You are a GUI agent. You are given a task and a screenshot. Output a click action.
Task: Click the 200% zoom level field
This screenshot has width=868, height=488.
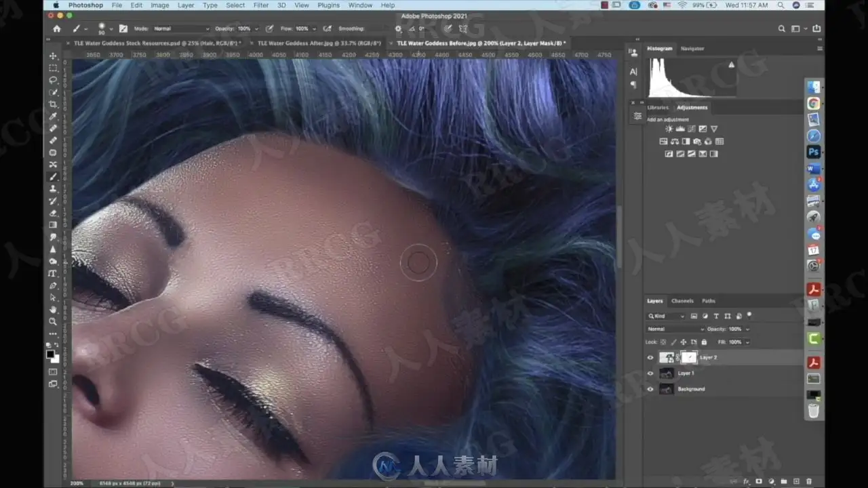pyautogui.click(x=77, y=483)
